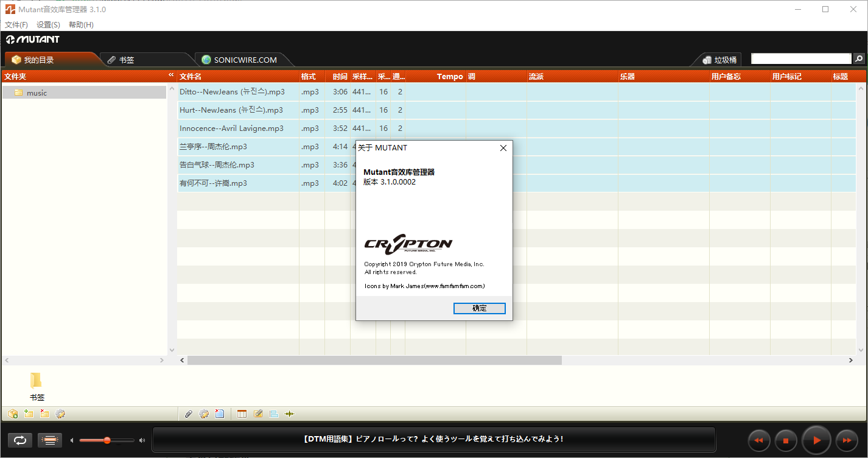Sort by the Tempo column header
The image size is (868, 458).
point(435,77)
